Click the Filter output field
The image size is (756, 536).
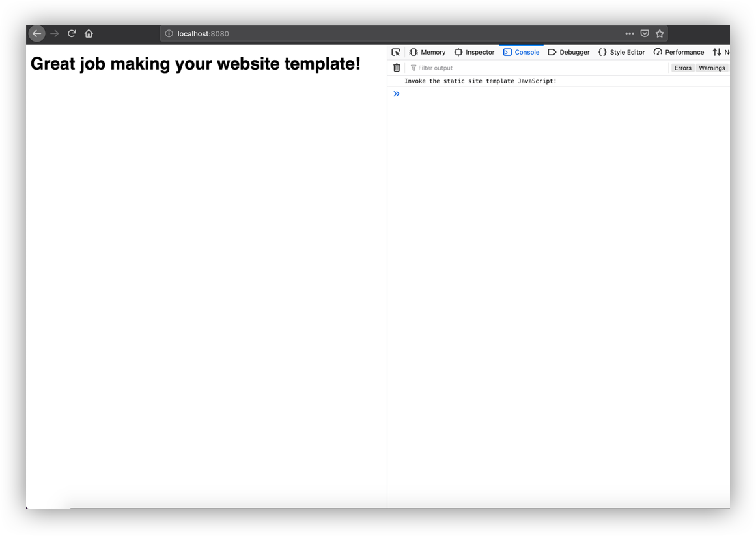pos(538,68)
